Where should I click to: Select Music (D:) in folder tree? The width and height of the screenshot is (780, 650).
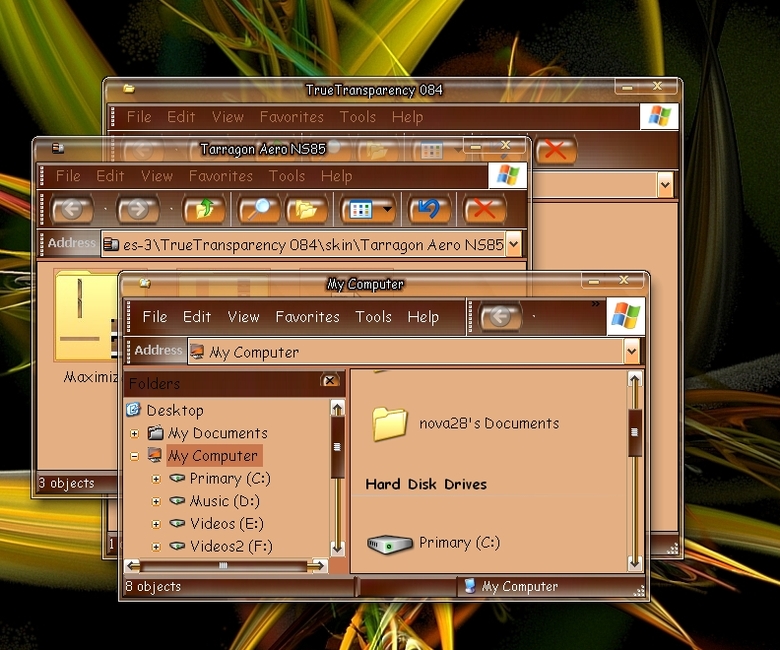coord(224,501)
